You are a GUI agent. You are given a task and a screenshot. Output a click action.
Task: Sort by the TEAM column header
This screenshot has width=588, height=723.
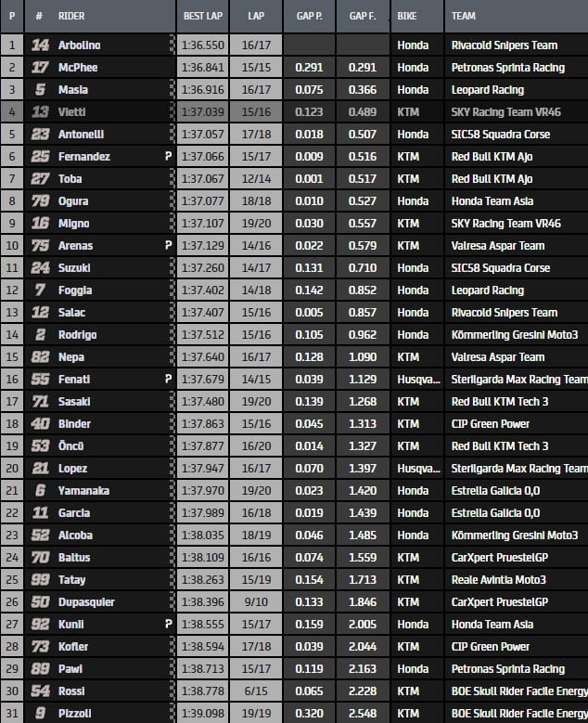[x=464, y=17]
